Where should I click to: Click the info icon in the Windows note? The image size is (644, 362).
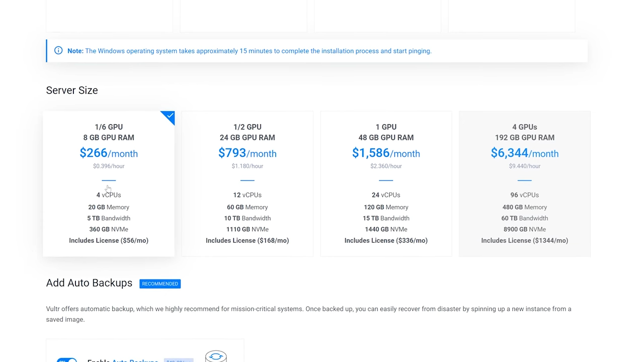[x=58, y=51]
